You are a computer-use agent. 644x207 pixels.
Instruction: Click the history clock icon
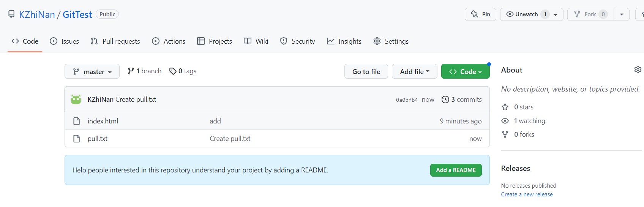click(x=445, y=100)
